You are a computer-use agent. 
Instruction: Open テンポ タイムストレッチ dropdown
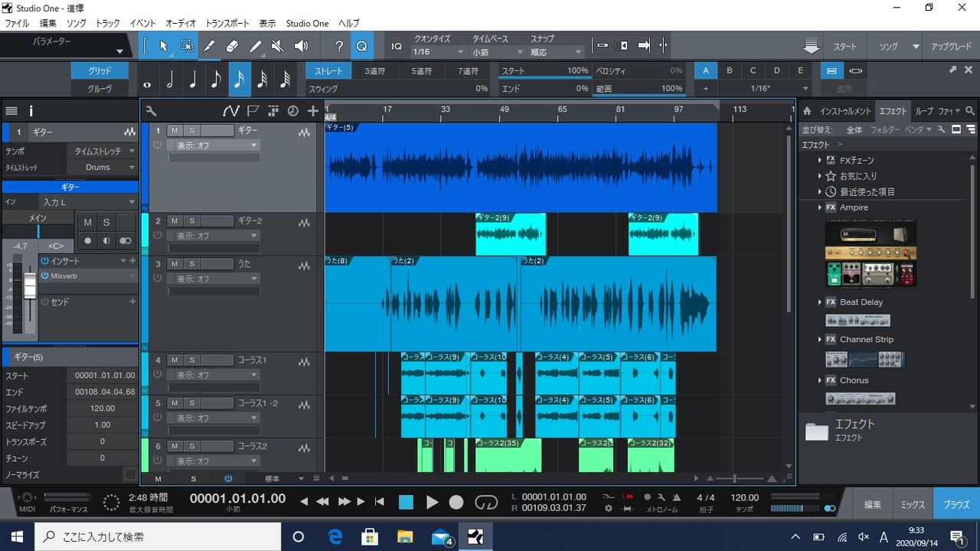pos(103,152)
